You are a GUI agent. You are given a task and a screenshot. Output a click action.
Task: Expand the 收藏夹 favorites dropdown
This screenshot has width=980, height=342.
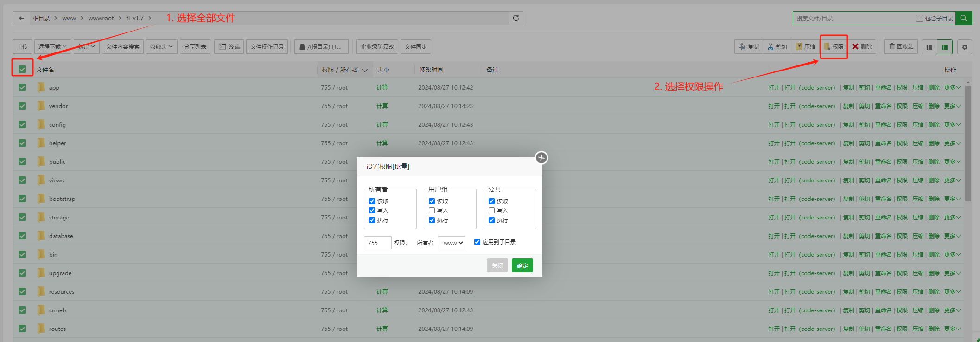tap(161, 47)
